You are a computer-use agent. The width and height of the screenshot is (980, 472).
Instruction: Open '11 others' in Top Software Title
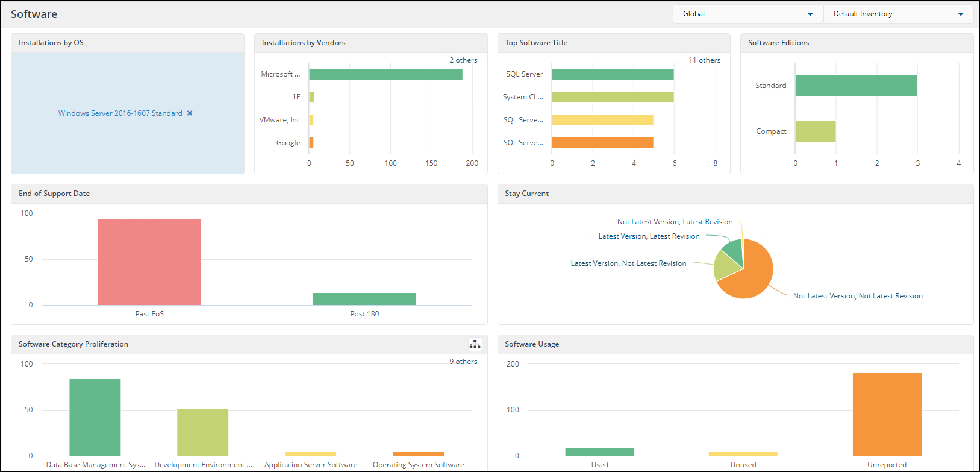pyautogui.click(x=704, y=60)
